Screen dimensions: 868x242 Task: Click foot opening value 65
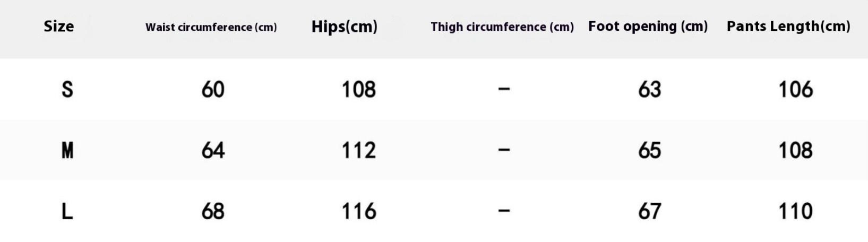pos(649,151)
